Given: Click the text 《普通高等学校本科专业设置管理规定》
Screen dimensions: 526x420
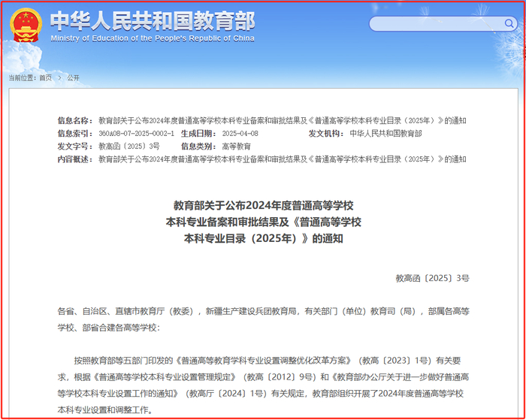Looking at the screenshot, I should coord(165,377).
